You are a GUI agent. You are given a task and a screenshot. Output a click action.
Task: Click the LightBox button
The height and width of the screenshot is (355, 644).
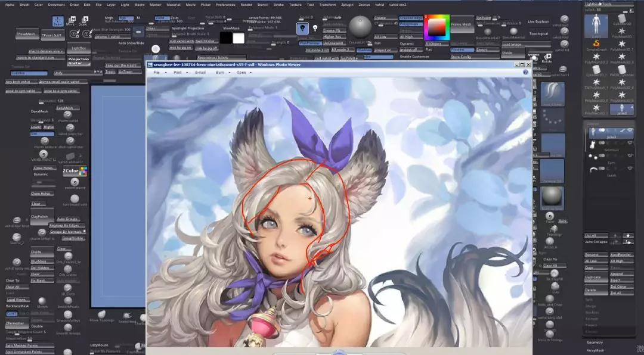pos(79,48)
